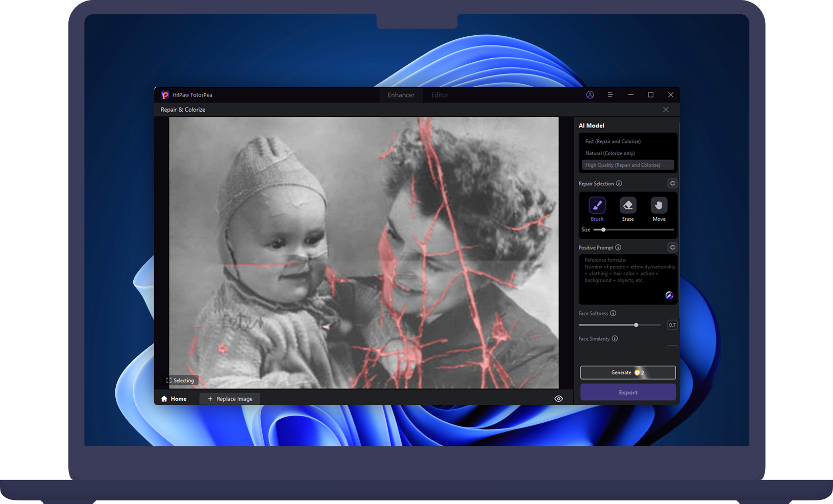The image size is (833, 504).
Task: Open the user account profile icon
Action: pos(590,95)
